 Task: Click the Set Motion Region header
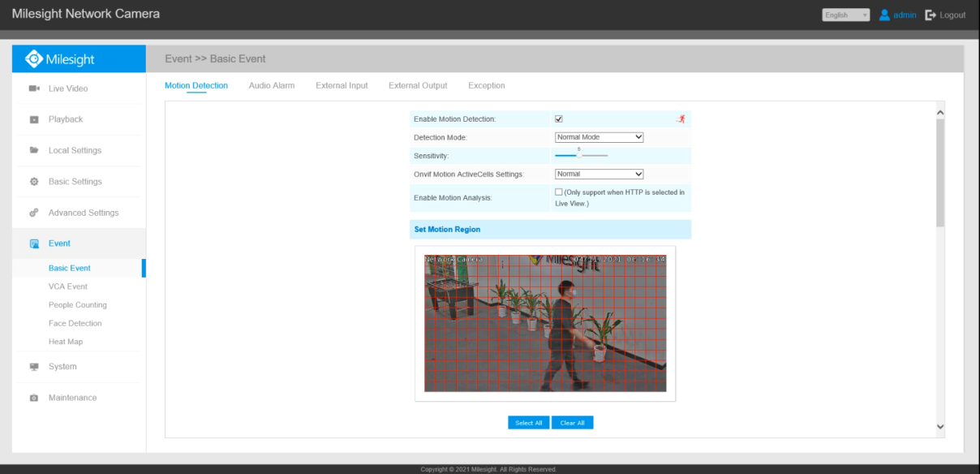(550, 230)
